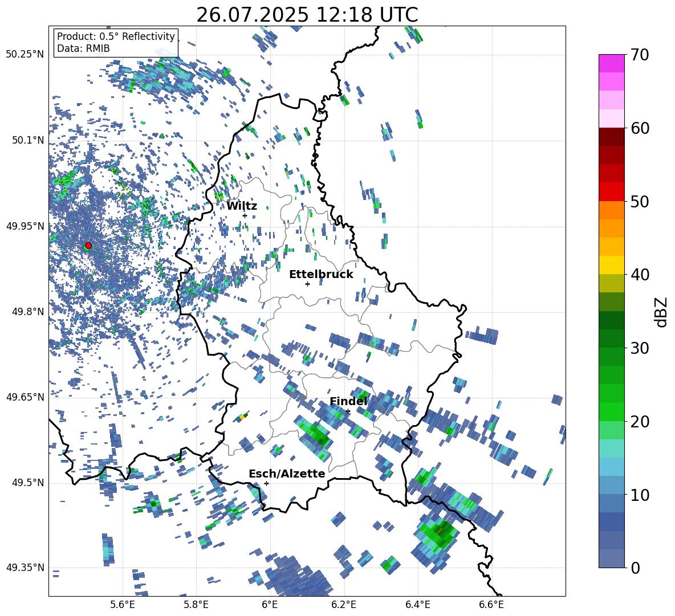Click the Ettelbruck city label

tap(321, 275)
